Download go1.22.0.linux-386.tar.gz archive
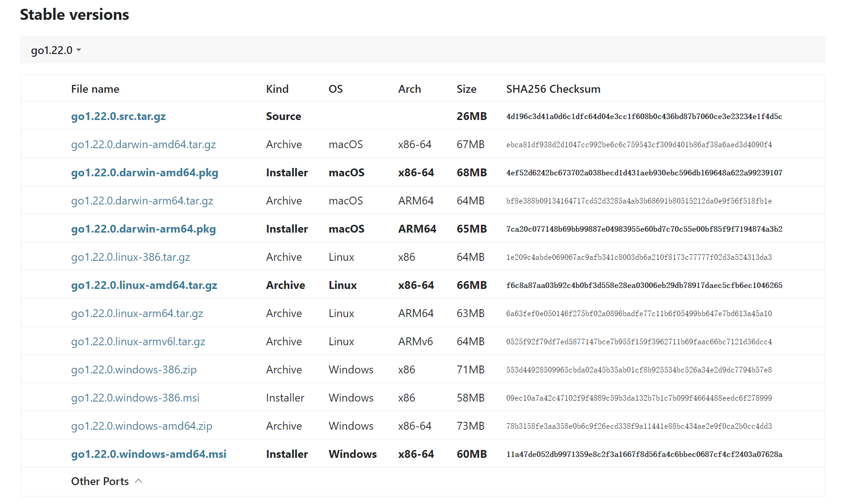The image size is (857, 504). tap(131, 257)
